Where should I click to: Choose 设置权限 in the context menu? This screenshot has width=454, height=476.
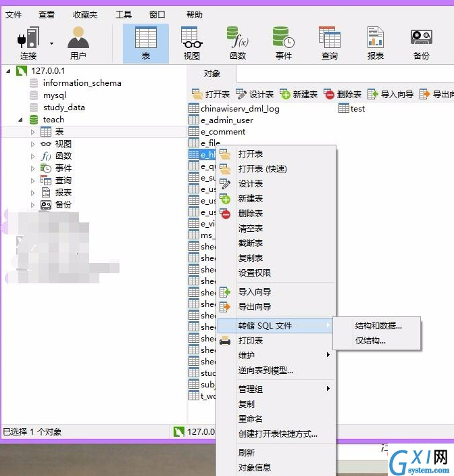point(276,273)
